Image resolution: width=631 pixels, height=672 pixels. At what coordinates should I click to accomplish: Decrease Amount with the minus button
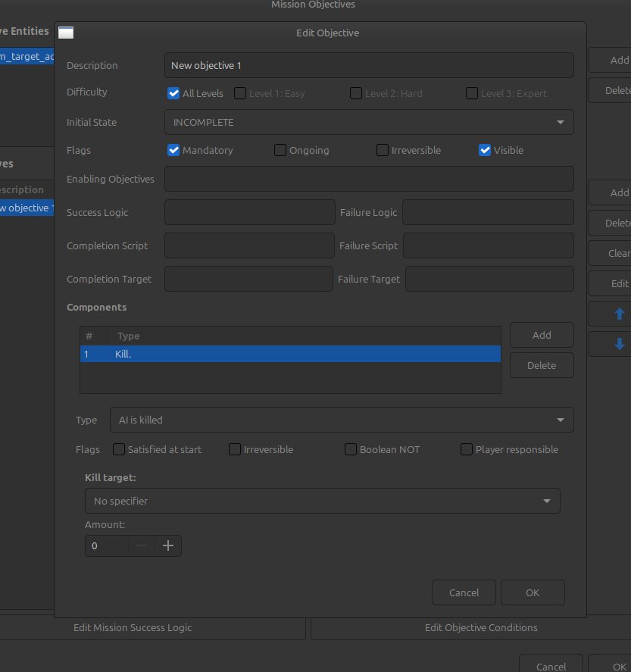pos(142,545)
